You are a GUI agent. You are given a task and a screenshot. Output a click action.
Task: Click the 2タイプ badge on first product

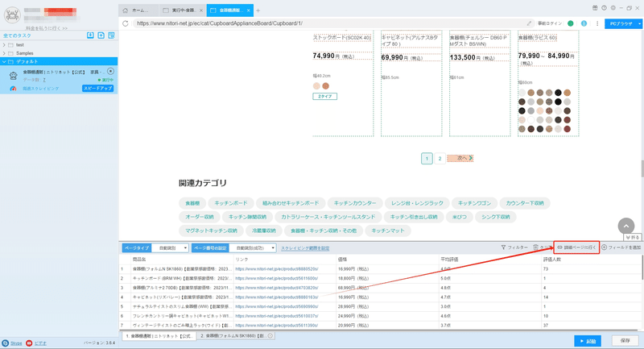[325, 96]
